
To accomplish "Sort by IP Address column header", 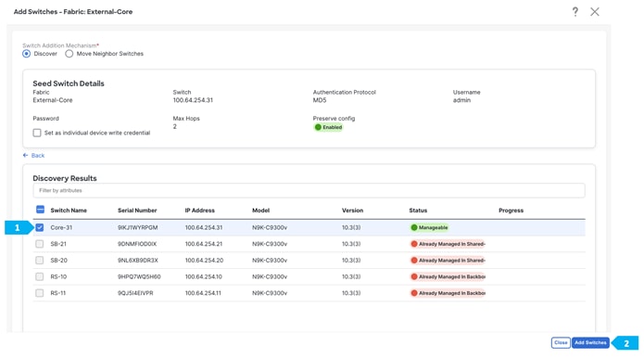I will click(x=199, y=210).
